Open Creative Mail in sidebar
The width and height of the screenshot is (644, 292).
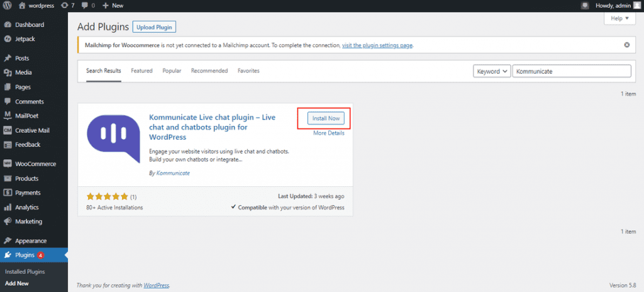(x=34, y=130)
